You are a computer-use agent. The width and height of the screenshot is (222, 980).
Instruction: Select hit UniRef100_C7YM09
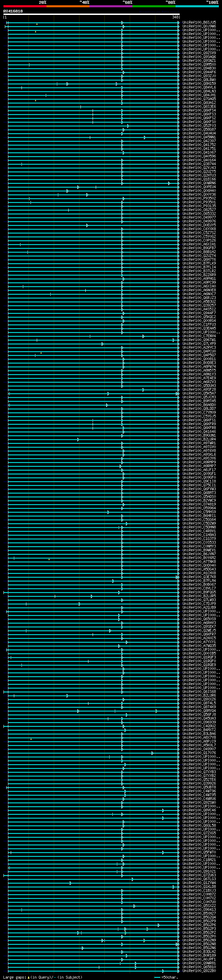(199, 413)
